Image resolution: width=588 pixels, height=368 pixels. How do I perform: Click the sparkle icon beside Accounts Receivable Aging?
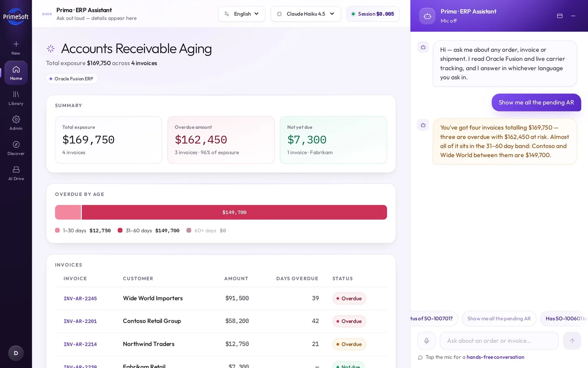point(51,49)
